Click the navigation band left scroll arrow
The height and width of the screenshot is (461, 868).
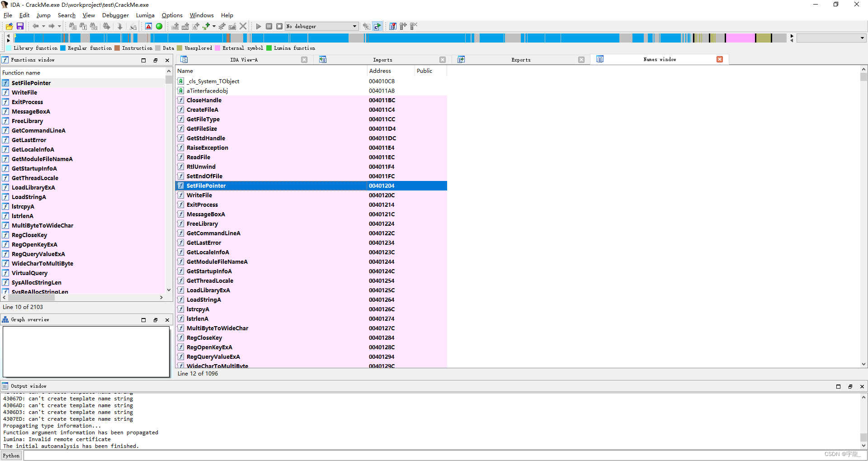click(x=8, y=35)
